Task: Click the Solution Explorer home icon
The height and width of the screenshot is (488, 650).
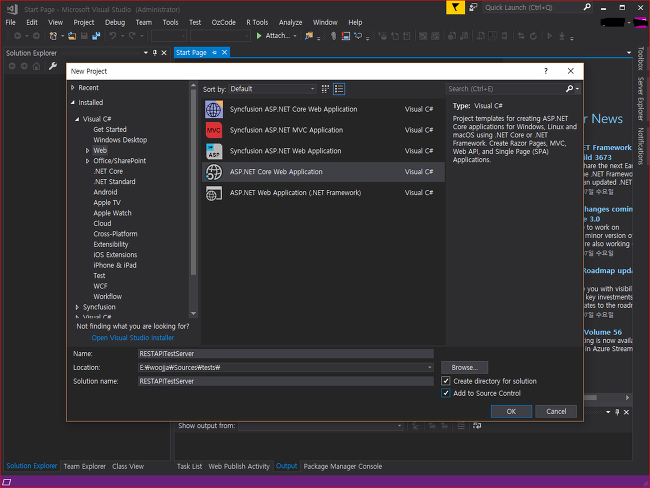Action: coord(36,66)
